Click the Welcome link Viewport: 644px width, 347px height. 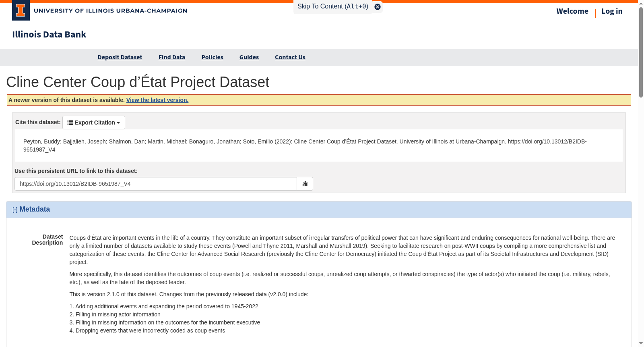coord(572,11)
